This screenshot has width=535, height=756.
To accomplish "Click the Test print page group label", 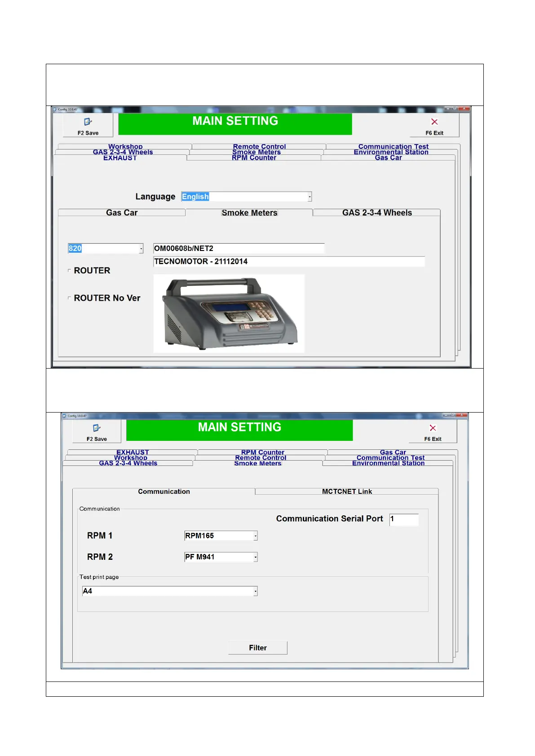I will [99, 577].
